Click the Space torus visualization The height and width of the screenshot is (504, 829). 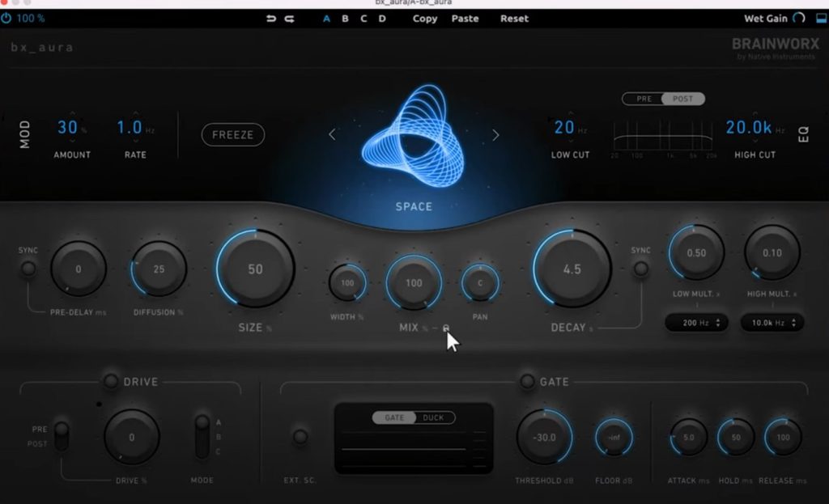point(414,133)
